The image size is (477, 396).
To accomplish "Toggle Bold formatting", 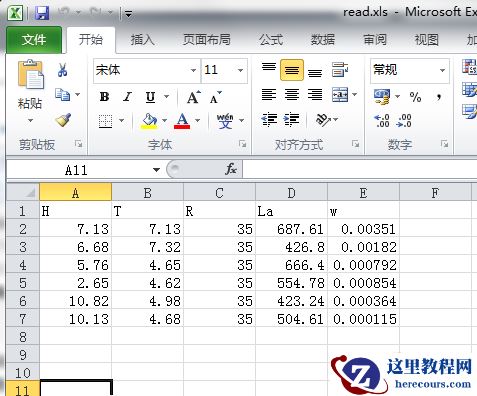I will tap(104, 97).
